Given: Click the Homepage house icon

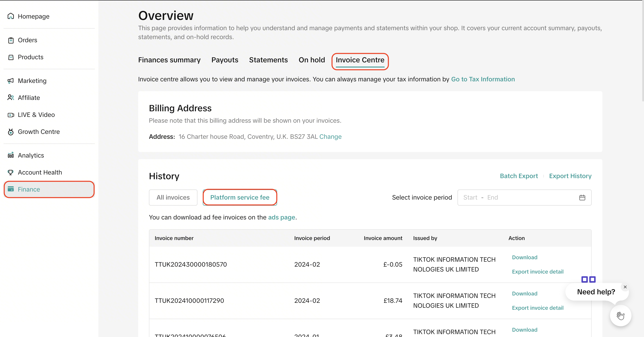Looking at the screenshot, I should coord(11,16).
